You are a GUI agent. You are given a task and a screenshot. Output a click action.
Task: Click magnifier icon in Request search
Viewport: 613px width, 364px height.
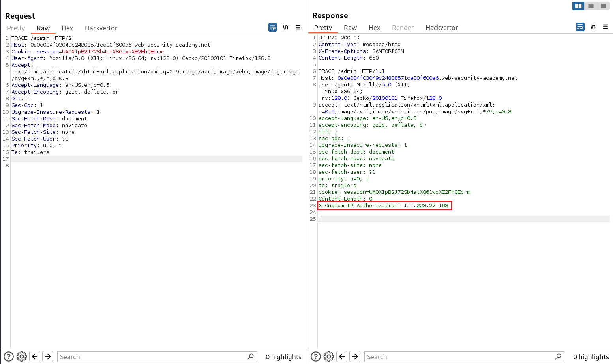pos(251,356)
